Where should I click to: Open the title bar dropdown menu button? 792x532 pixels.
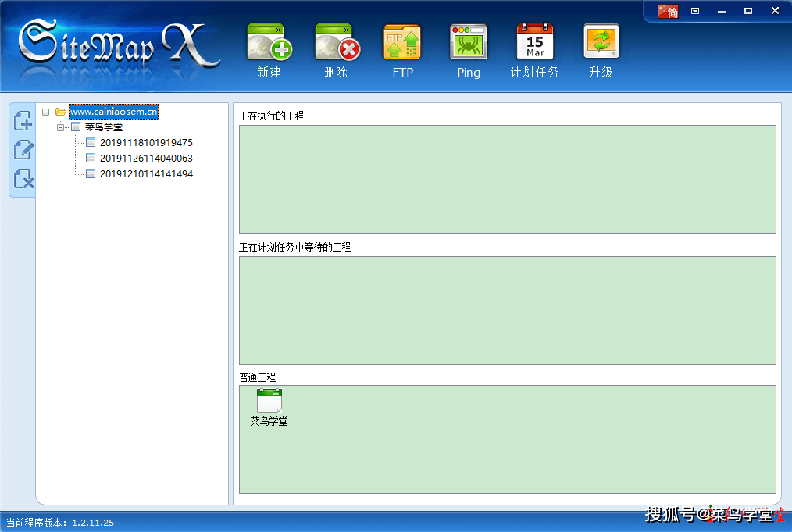pos(695,11)
